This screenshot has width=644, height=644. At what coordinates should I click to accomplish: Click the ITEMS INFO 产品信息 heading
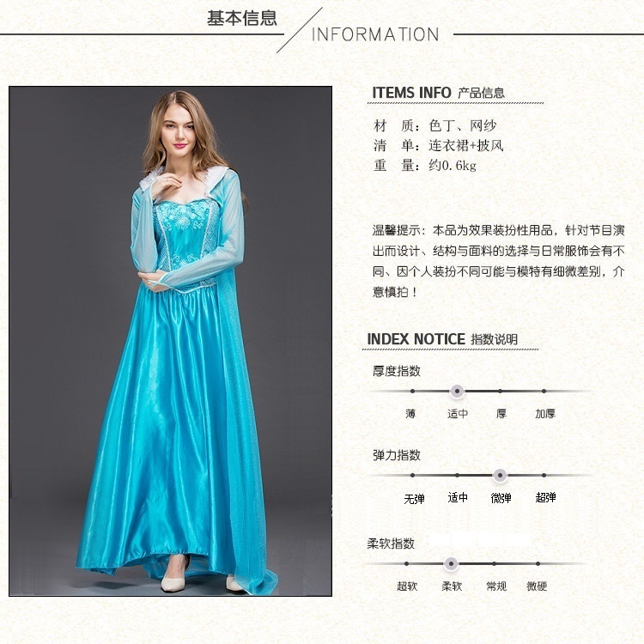coord(438,93)
